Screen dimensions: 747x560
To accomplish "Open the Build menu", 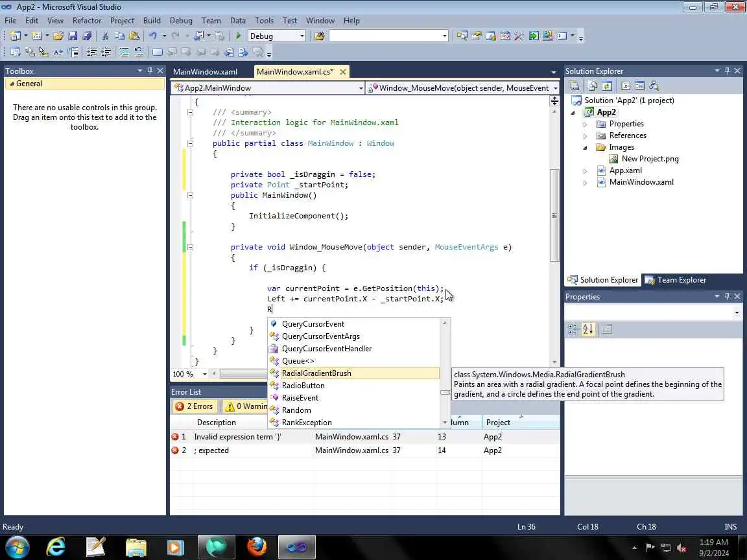I will click(152, 21).
